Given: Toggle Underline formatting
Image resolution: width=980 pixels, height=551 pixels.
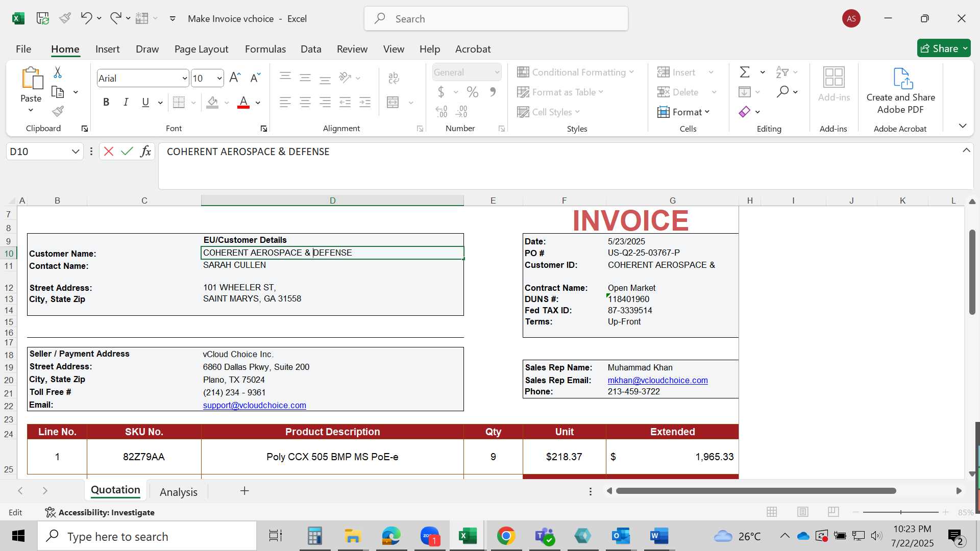Looking at the screenshot, I should point(145,103).
